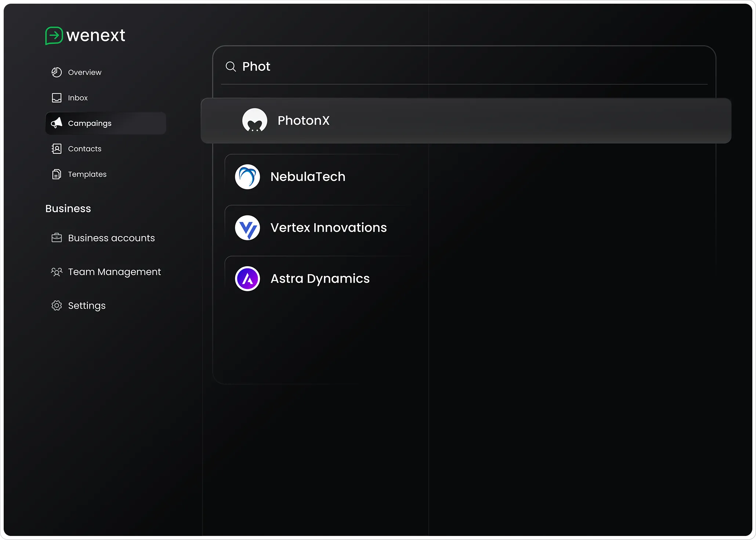756x540 pixels.
Task: Pick Astra Dynamics from the list
Action: tap(320, 279)
